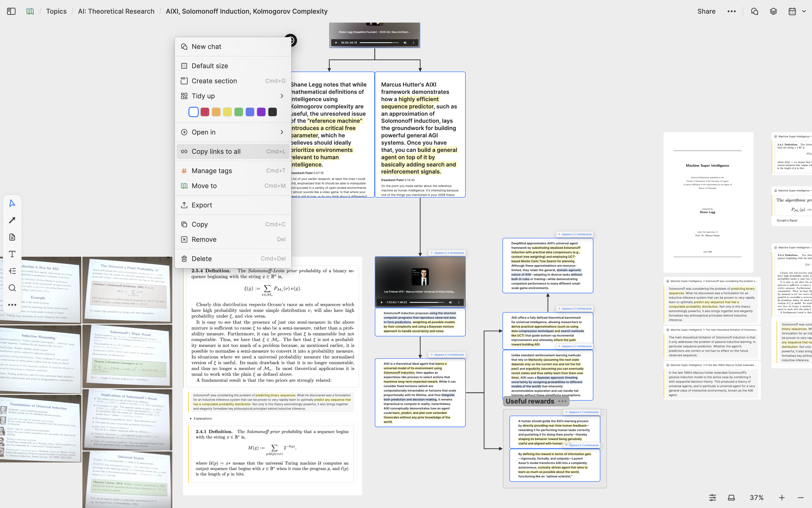Toggle the sidebar panel icon
The height and width of the screenshot is (508, 812).
pos(11,11)
